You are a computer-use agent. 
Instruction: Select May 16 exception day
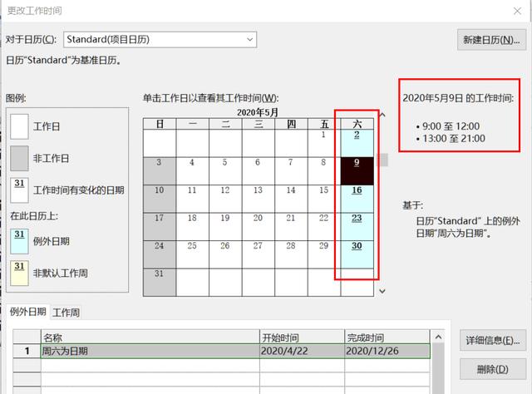pyautogui.click(x=357, y=199)
